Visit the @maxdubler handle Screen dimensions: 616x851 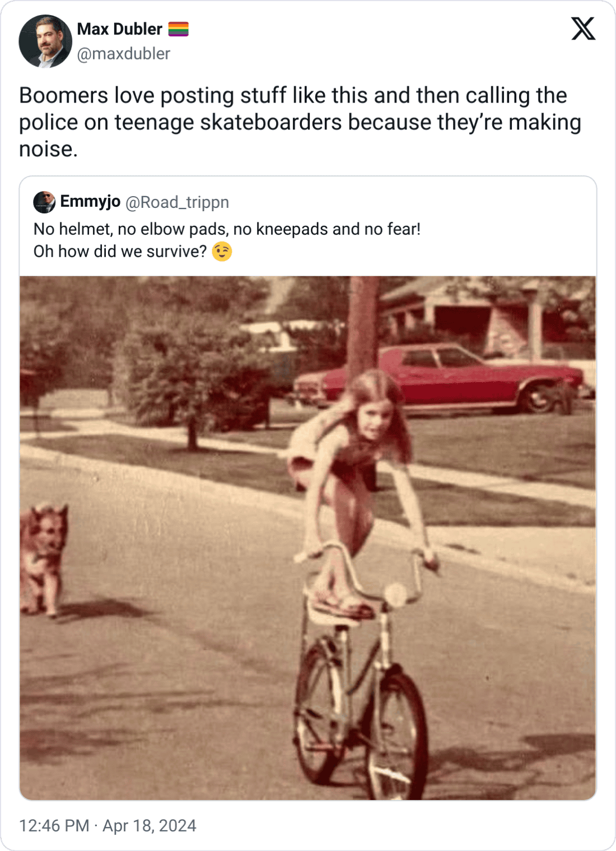tap(123, 54)
